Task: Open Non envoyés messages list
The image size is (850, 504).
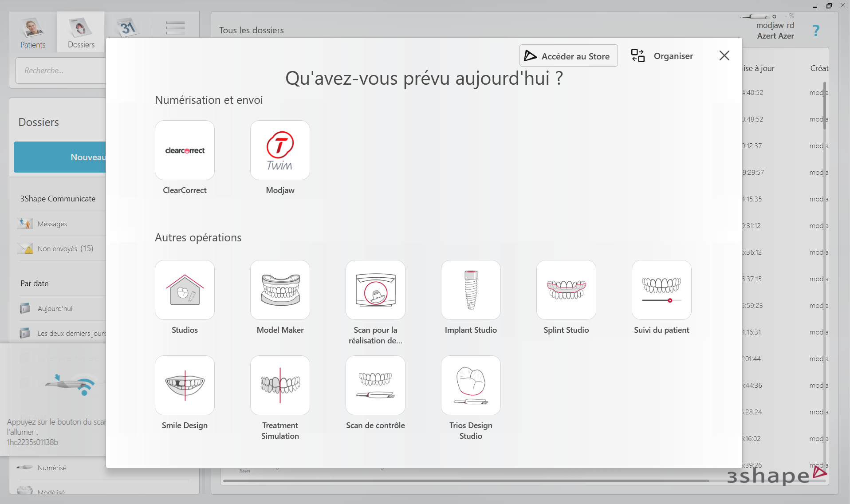Action: [x=65, y=249]
